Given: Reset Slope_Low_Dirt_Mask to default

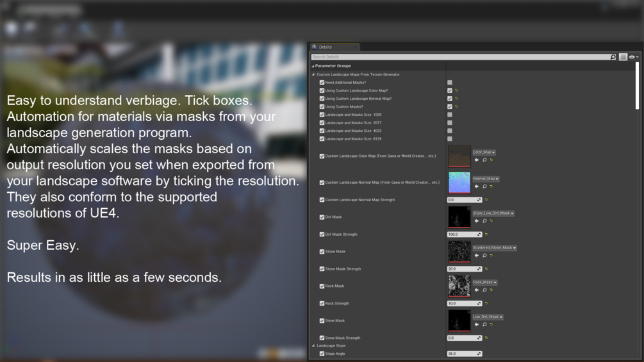Looking at the screenshot, I should [491, 221].
